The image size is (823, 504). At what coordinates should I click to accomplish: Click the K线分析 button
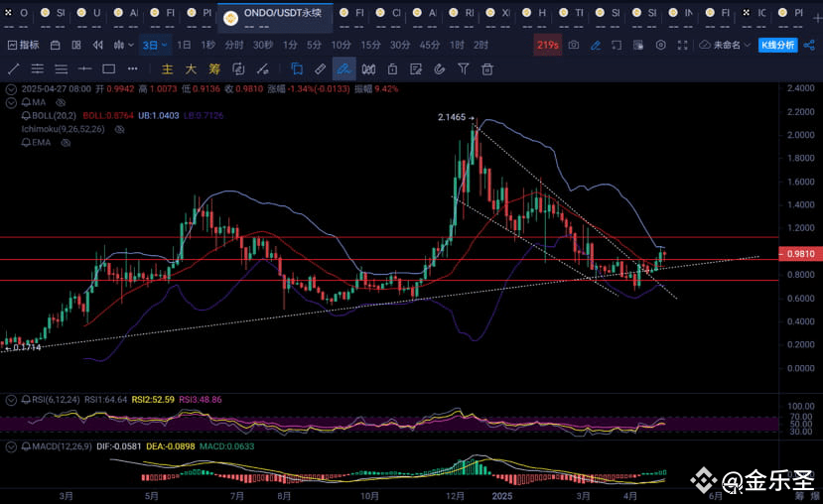[x=778, y=45]
